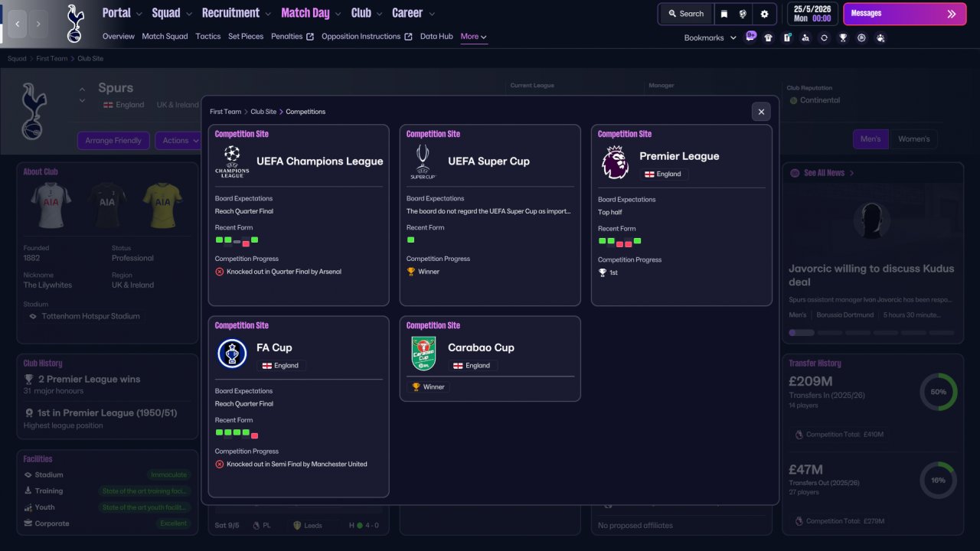The image size is (980, 551).
Task: Click the double chevron on Messages
Action: (952, 14)
